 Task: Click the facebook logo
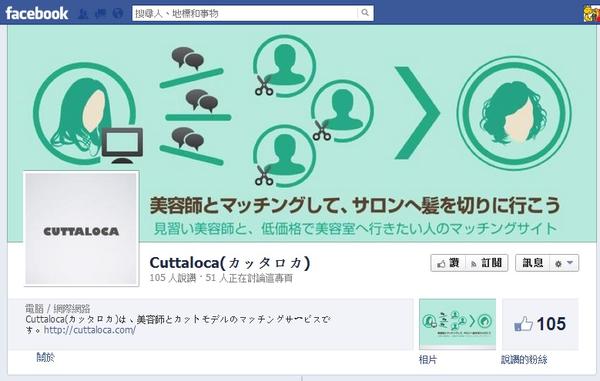tap(37, 13)
